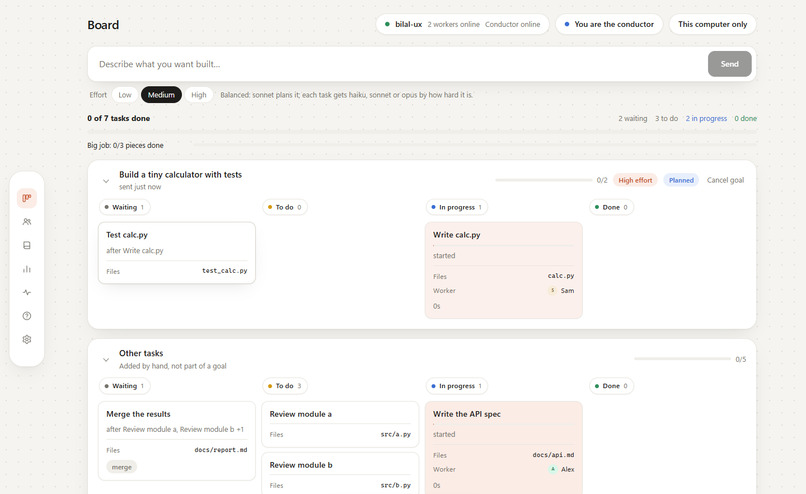The image size is (806, 494).
Task: Click Cancel goal link
Action: click(x=725, y=180)
